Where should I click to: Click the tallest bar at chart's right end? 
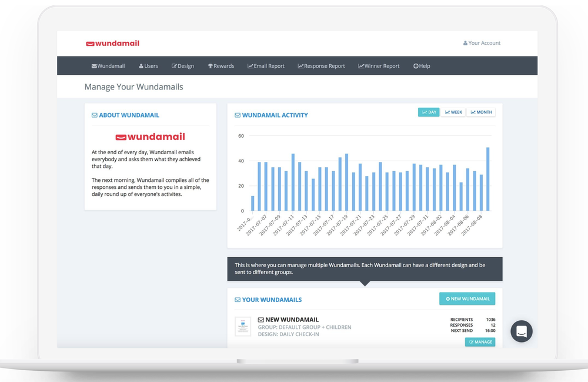[x=488, y=179]
